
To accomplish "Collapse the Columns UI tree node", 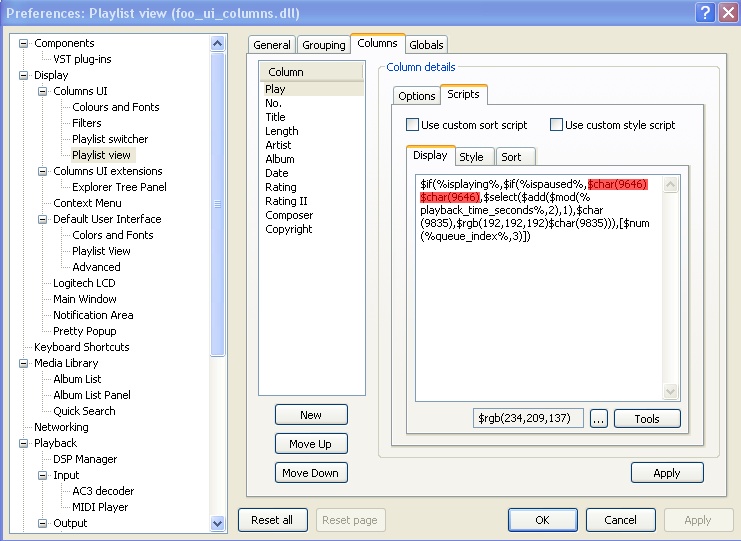I will pyautogui.click(x=43, y=91).
